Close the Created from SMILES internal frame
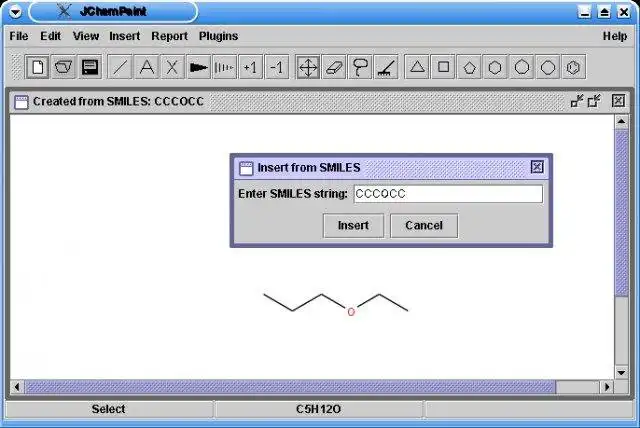This screenshot has height=428, width=640. point(618,100)
